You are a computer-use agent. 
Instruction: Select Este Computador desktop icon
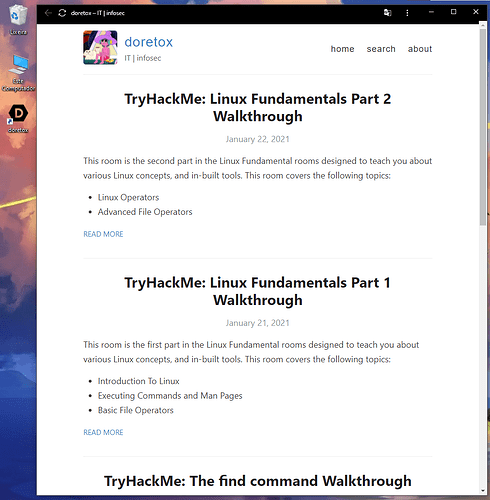18,73
